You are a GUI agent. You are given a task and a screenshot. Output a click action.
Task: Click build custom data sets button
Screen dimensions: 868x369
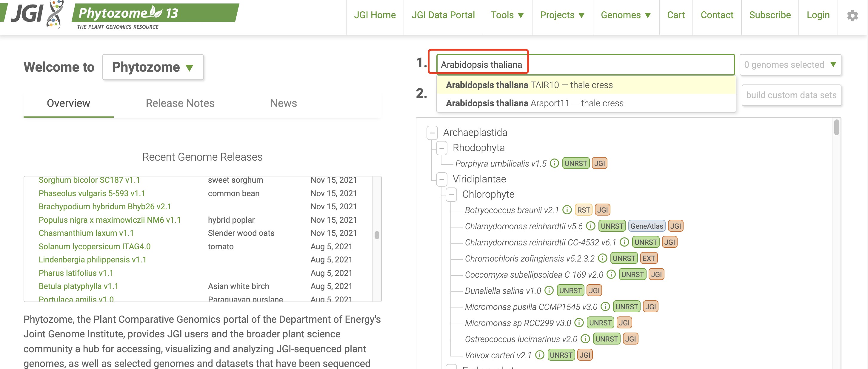(791, 95)
